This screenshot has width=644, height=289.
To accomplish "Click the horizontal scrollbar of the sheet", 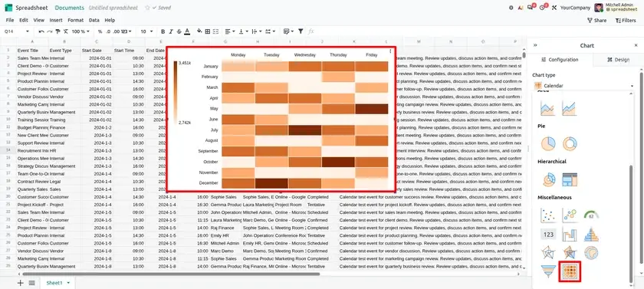I will click(x=171, y=274).
